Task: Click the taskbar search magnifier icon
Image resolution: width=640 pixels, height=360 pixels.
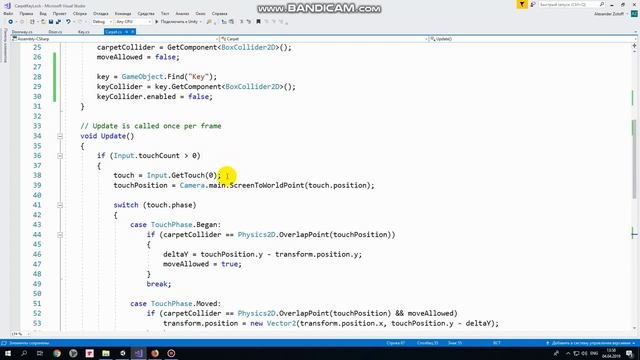Action: (24, 353)
